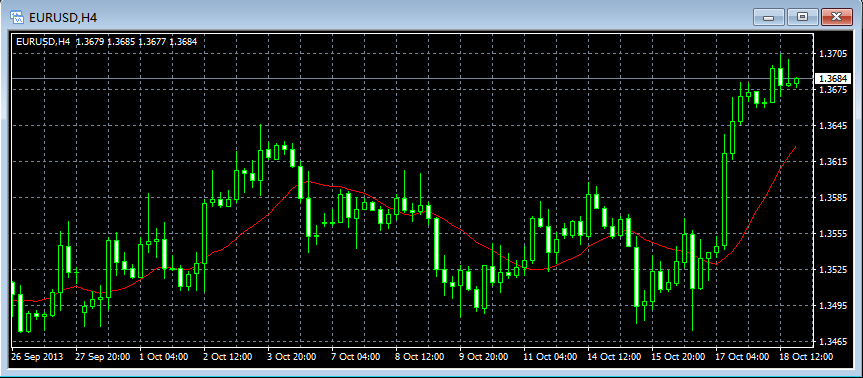Click the latest candlestick at the price line
863x378 pixels.
coord(796,81)
